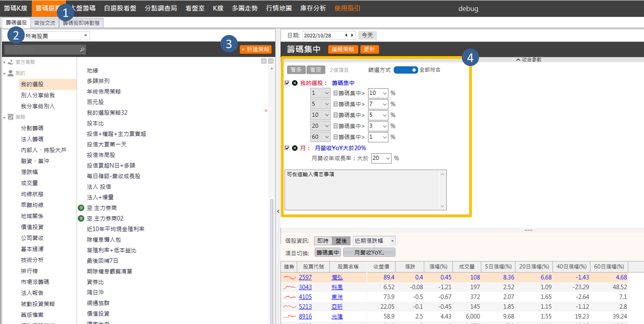Open the 自選股看盤 menu

120,8
